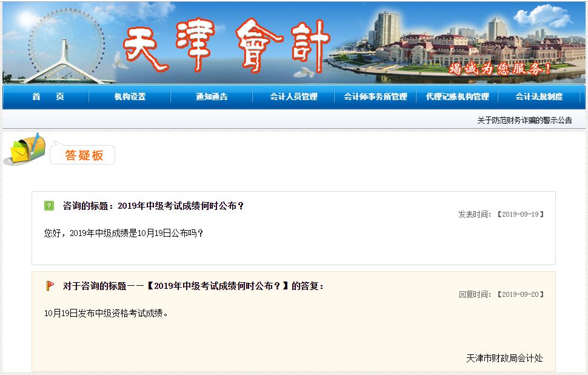Open 关于防范财务诈骗的警示公告 link

click(524, 120)
